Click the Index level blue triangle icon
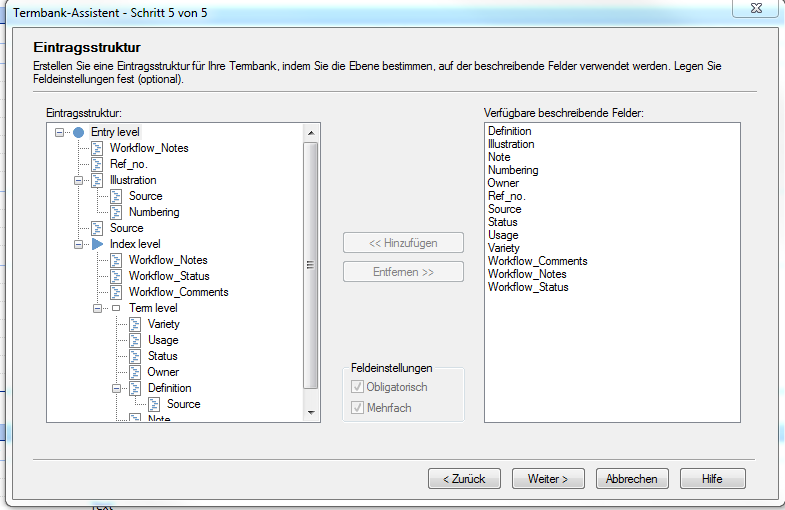This screenshot has width=785, height=510. 98,244
